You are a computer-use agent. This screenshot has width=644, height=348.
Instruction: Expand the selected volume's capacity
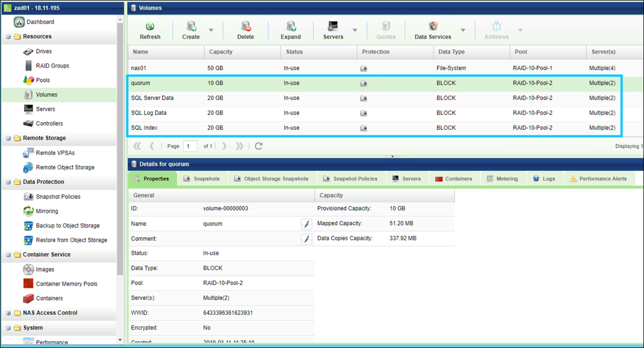(290, 30)
